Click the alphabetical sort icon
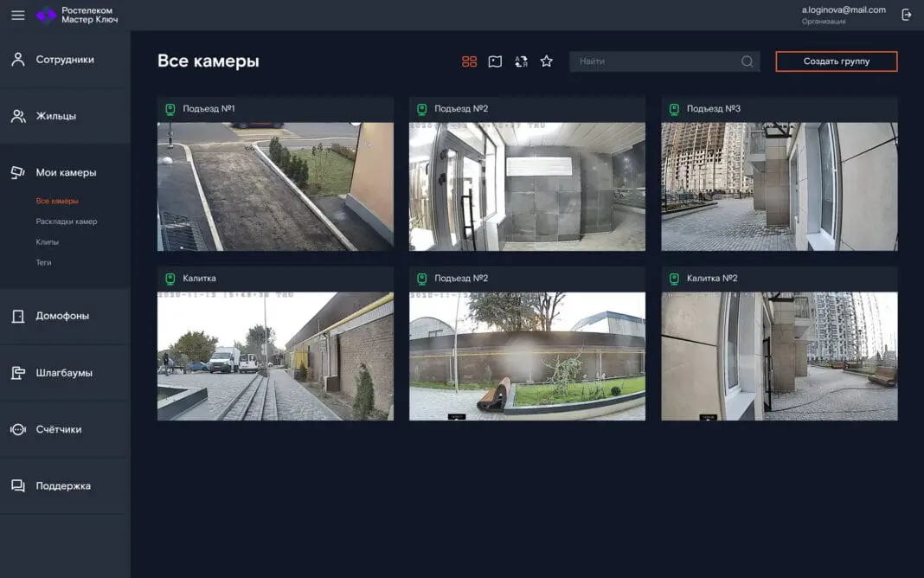Screen dimensions: 924x578 click(521, 61)
